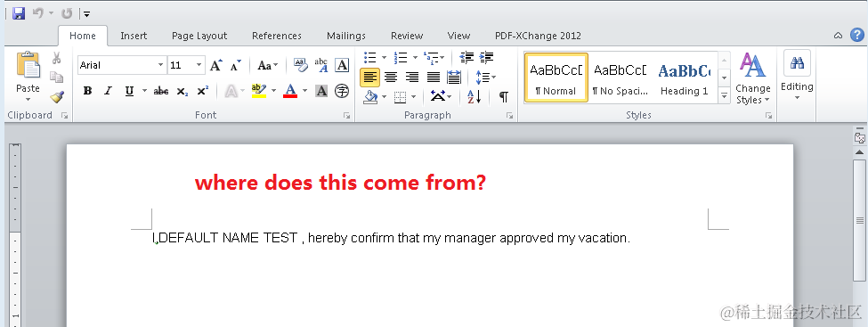Activate Format Painter brush
The height and width of the screenshot is (327, 868).
(56, 97)
